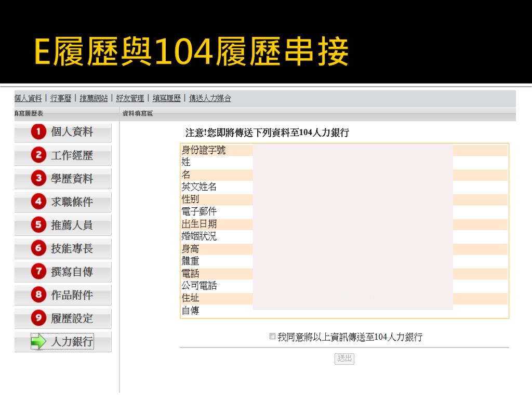
Task: Click the 送出 submit button
Action: 344,358
